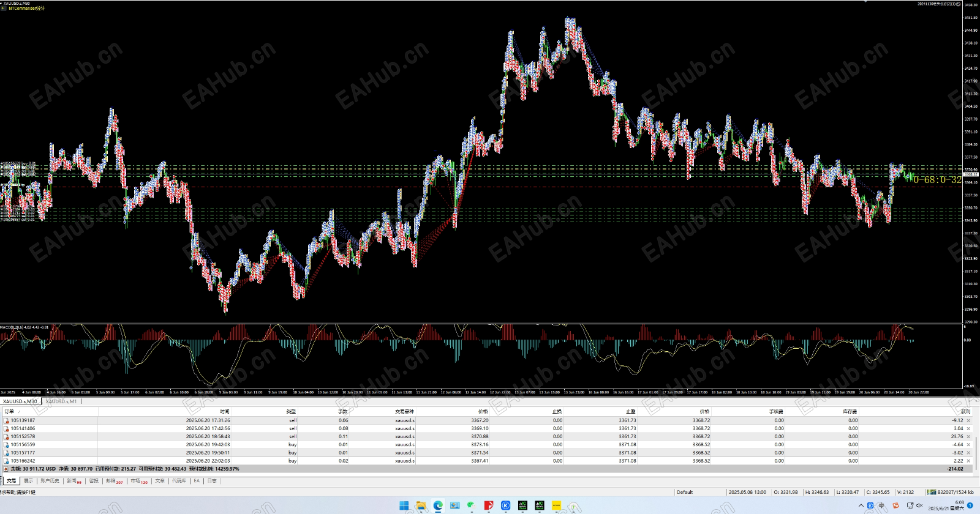Launch Microsoft Edge from the taskbar
980x514 pixels.
coord(438,505)
